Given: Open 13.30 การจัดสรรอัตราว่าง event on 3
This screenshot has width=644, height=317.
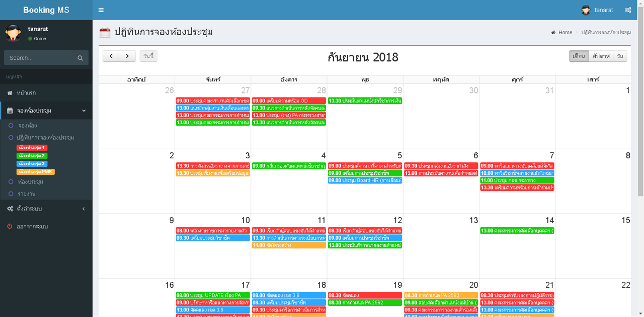Looking at the screenshot, I should (x=213, y=166).
